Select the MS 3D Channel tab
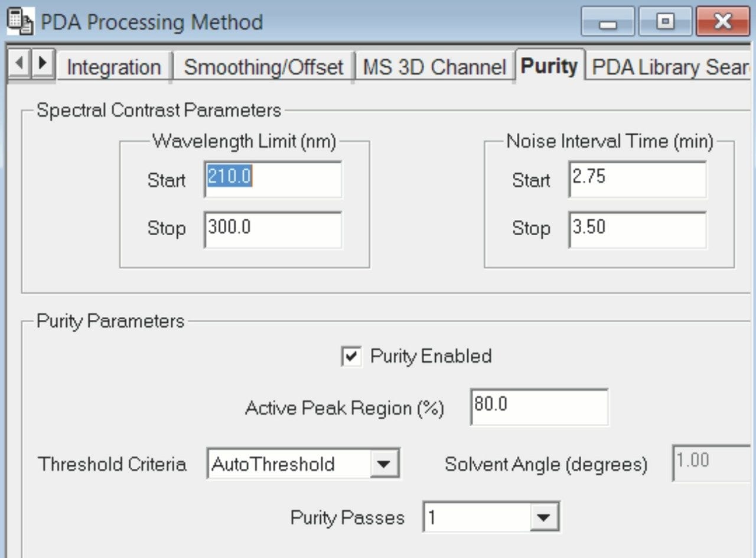Viewport: 756px width, 558px height. tap(435, 66)
